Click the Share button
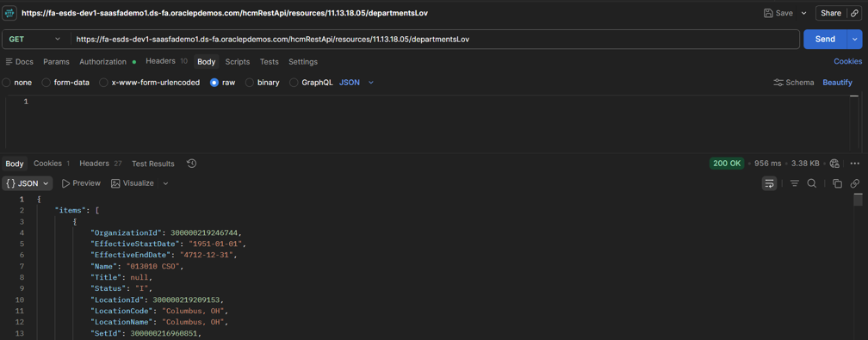This screenshot has width=868, height=340. tap(830, 13)
